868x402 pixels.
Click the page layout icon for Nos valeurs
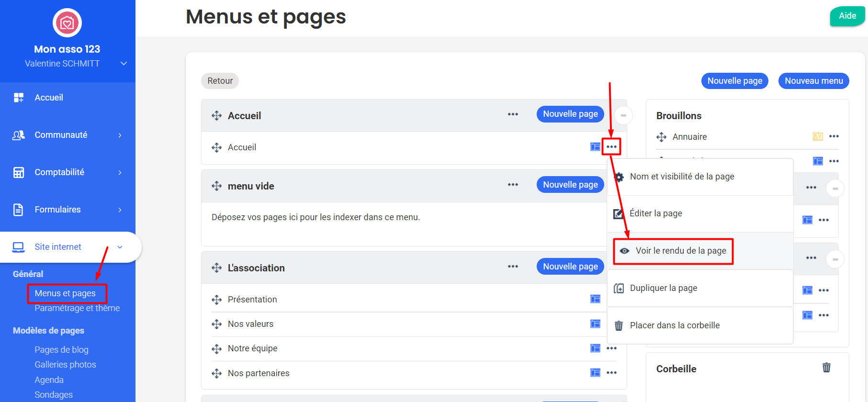(x=595, y=324)
